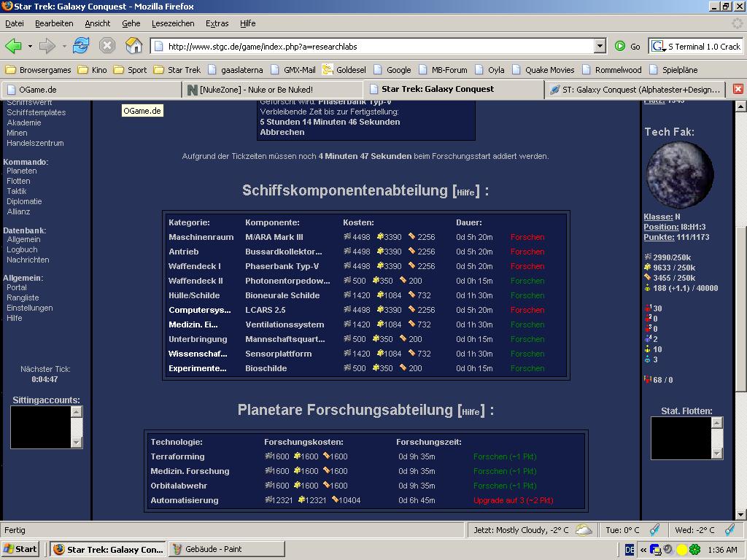Close the current tab with red X
The image size is (747, 560).
coord(738,89)
